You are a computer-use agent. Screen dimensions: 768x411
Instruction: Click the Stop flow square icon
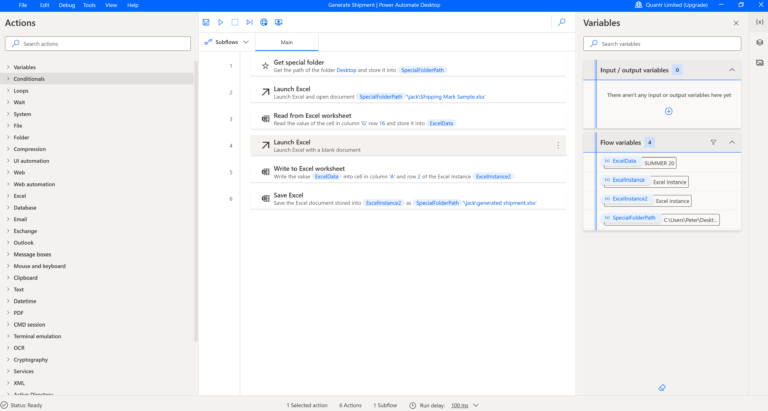235,22
